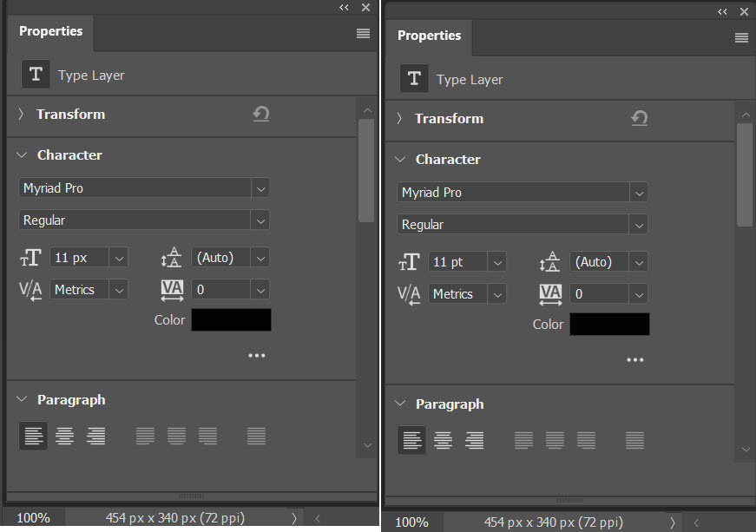Open the Myriad Pro font family dropdown
Viewport: 756px width, 532px height.
tap(260, 188)
